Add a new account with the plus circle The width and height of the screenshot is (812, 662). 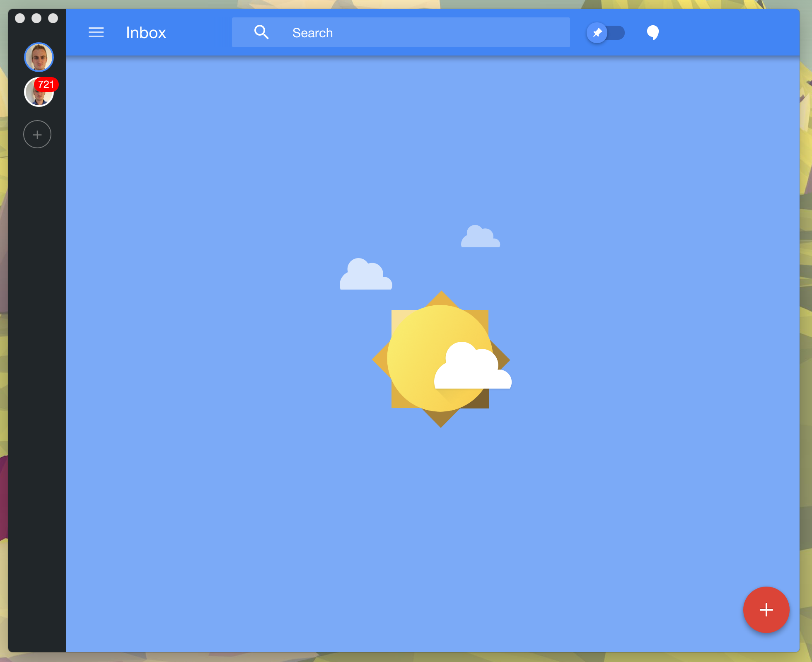pyautogui.click(x=37, y=134)
